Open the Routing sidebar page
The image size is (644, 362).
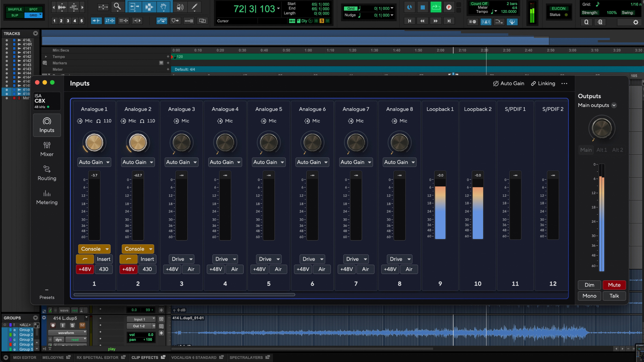click(x=47, y=173)
